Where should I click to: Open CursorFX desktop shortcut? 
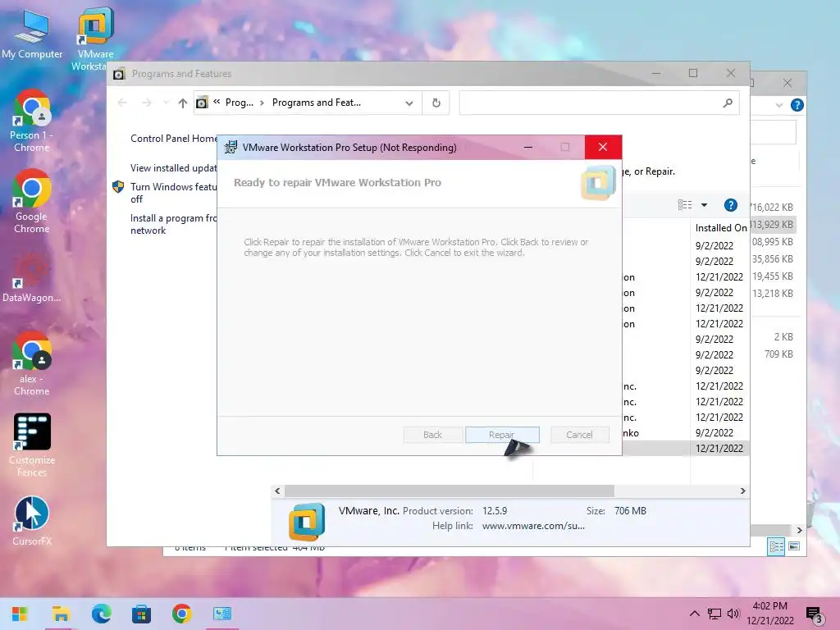click(32, 521)
